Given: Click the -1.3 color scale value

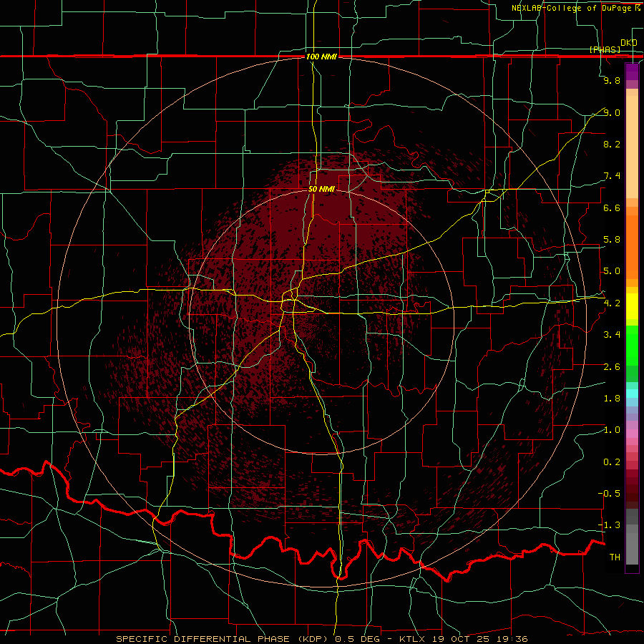Looking at the screenshot, I should click(x=609, y=525).
